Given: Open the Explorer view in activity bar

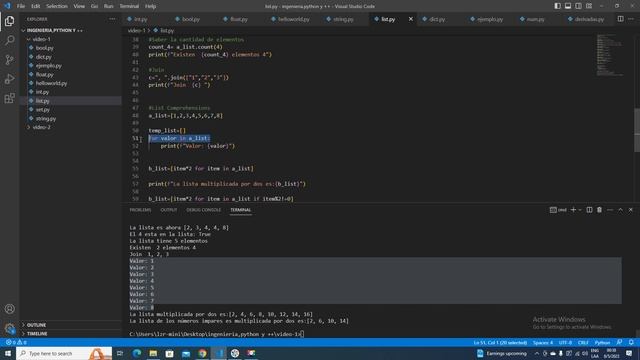Looking at the screenshot, I should click(9, 21).
